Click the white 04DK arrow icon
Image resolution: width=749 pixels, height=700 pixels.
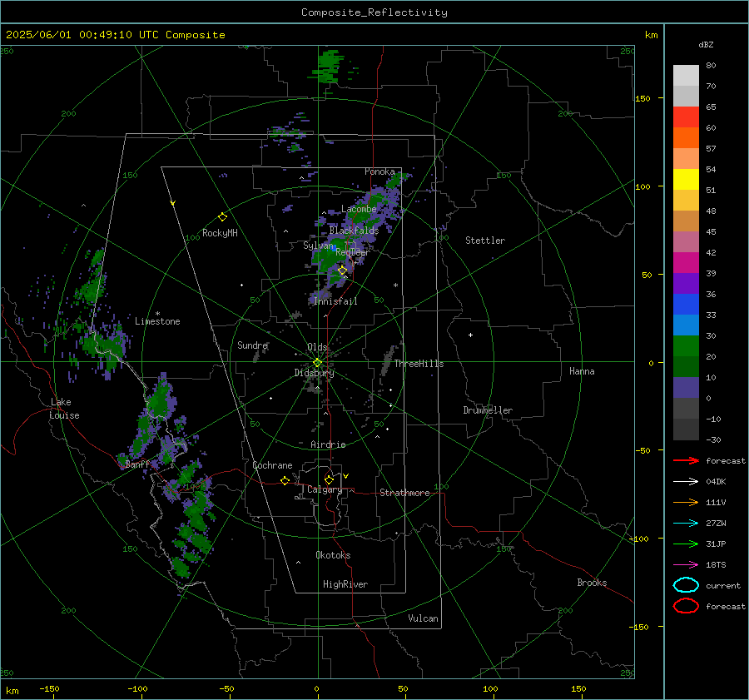tap(686, 481)
